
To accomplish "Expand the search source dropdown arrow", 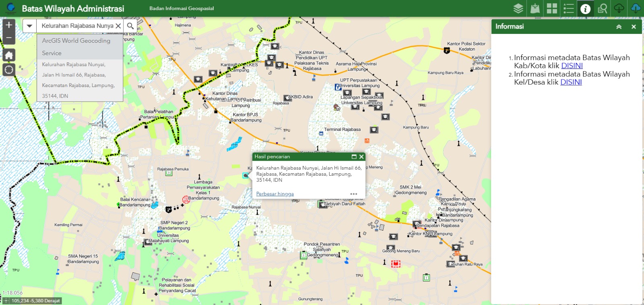I will click(x=29, y=26).
